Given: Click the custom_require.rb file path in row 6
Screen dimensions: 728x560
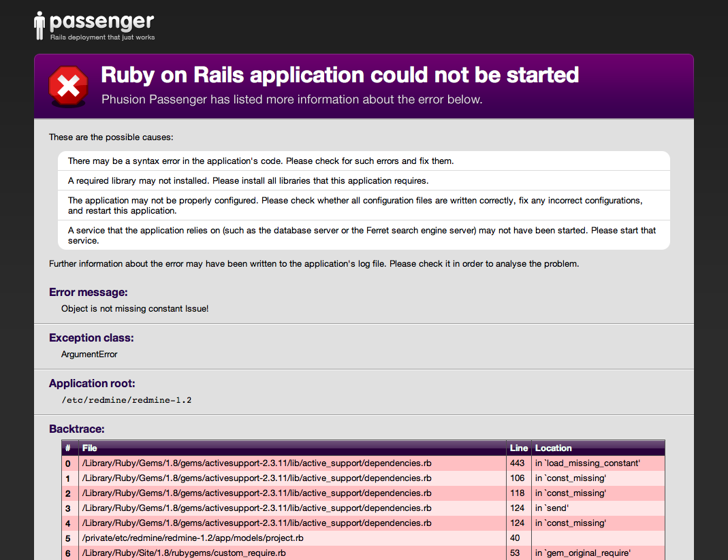Looking at the screenshot, I should point(184,553).
